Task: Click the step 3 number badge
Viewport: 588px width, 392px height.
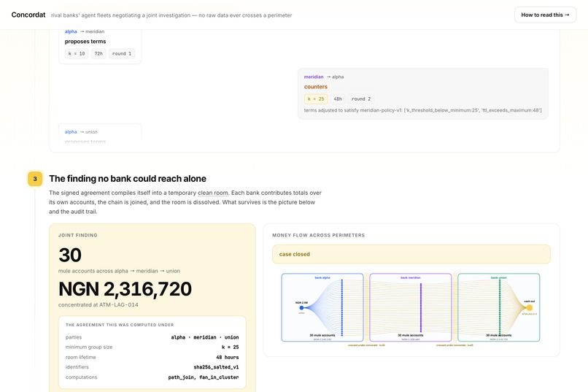Action: (x=35, y=179)
